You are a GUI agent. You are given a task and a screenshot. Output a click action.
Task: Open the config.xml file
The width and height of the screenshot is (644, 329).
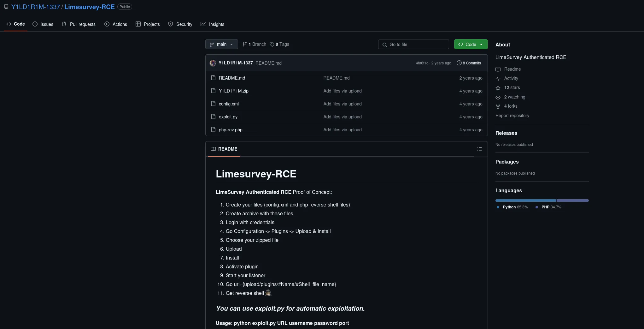coord(229,104)
